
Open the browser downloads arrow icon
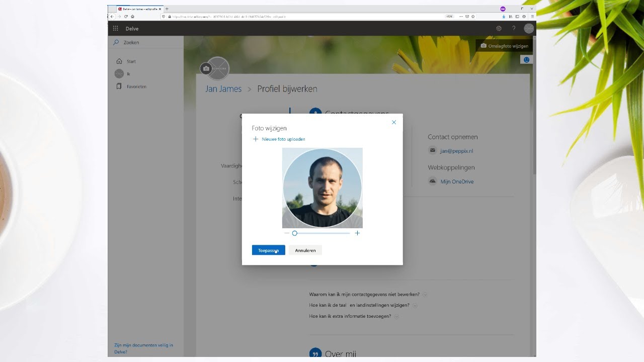point(504,17)
